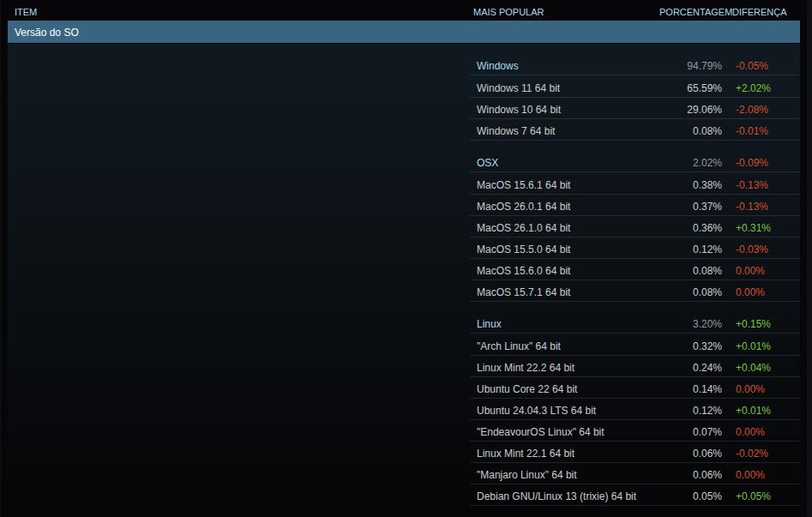Choose the Windows 7 64 bit row
Image resolution: width=812 pixels, height=517 pixels.
tap(515, 131)
